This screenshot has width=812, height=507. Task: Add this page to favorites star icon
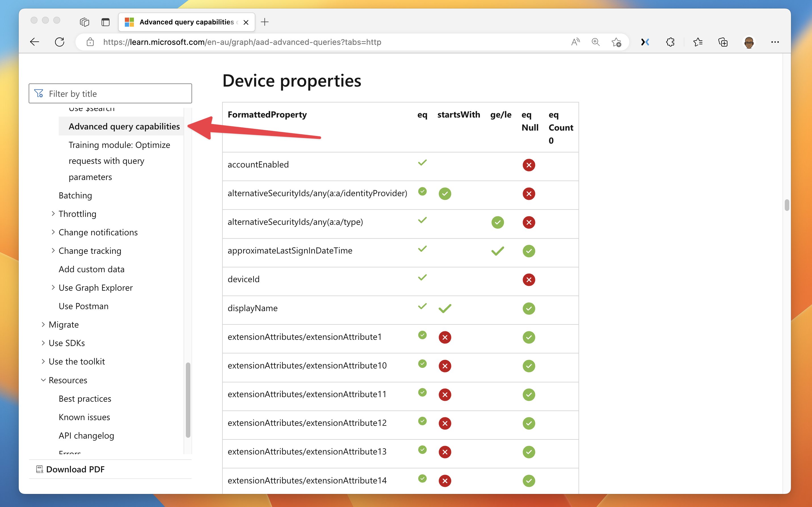(x=616, y=42)
